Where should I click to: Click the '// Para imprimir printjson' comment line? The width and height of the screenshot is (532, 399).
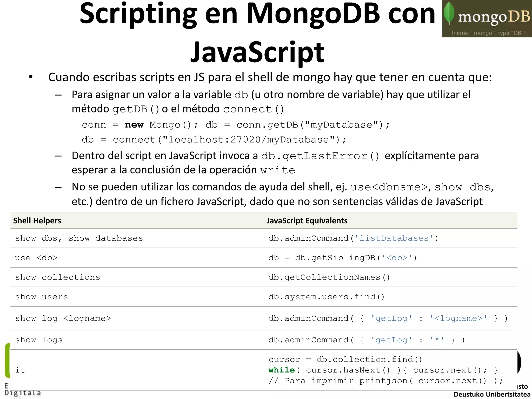click(386, 381)
